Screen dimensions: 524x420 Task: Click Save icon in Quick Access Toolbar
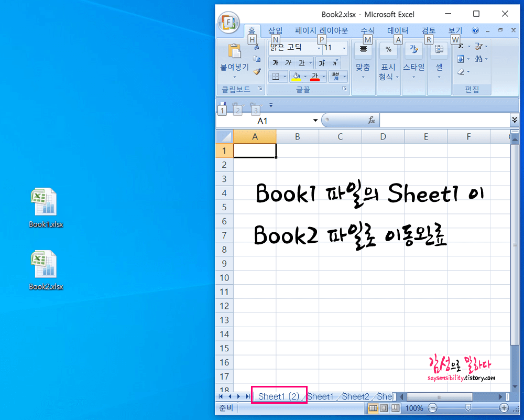coord(223,106)
